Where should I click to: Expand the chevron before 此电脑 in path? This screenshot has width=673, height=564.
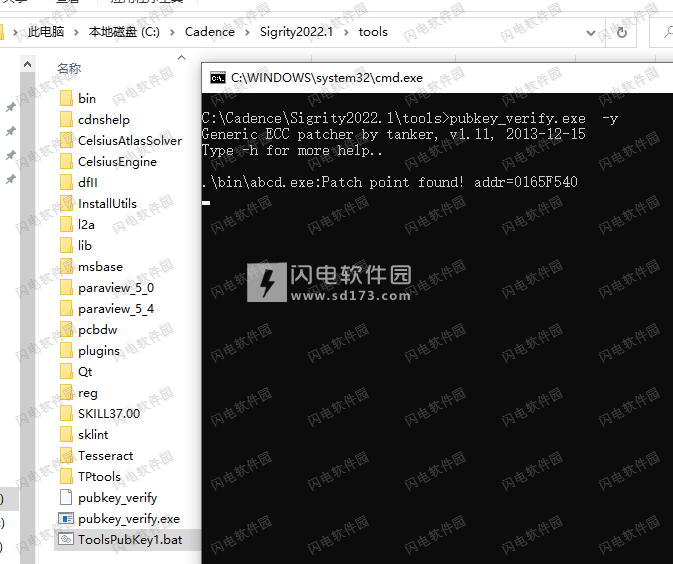pyautogui.click(x=15, y=32)
